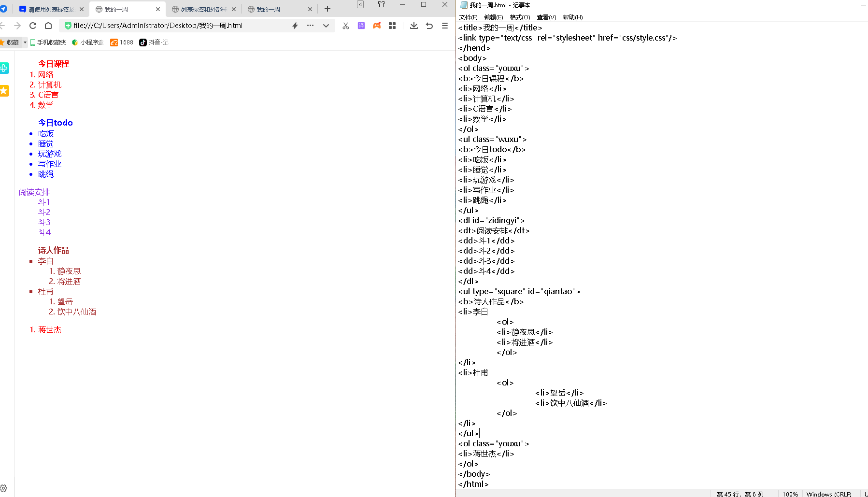Click the ol class="youxu" first line in Notepad
Viewport: 868px width, 497px height.
click(x=494, y=68)
